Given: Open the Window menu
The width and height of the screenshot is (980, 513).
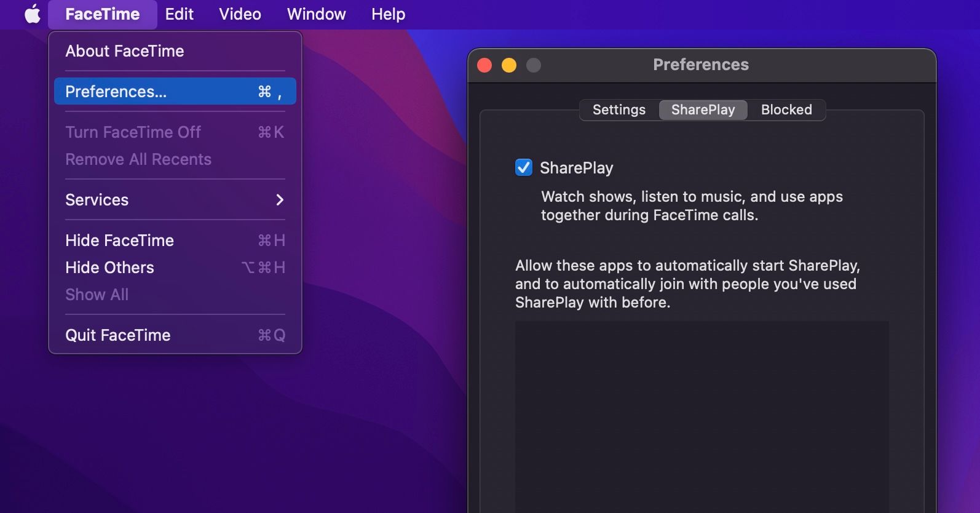Looking at the screenshot, I should pyautogui.click(x=316, y=14).
